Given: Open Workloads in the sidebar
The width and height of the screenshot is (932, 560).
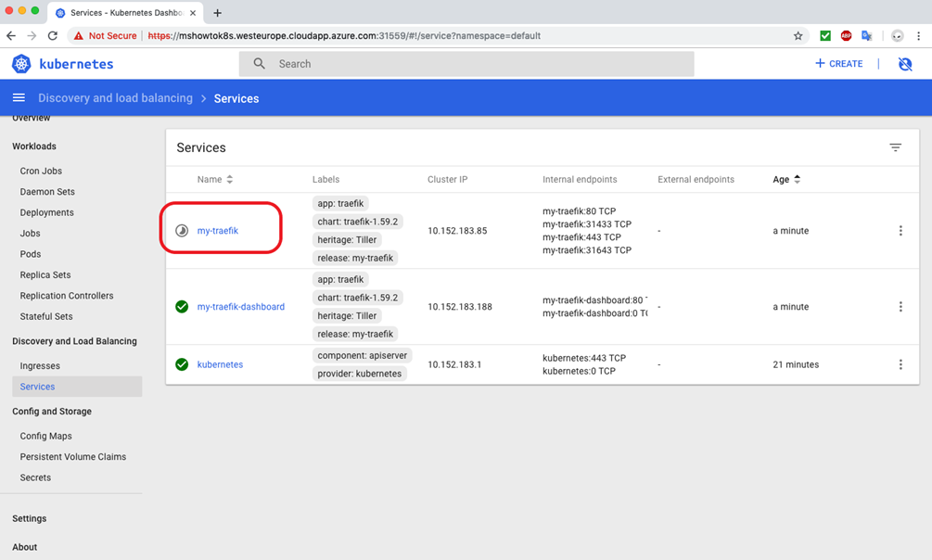Looking at the screenshot, I should [34, 146].
